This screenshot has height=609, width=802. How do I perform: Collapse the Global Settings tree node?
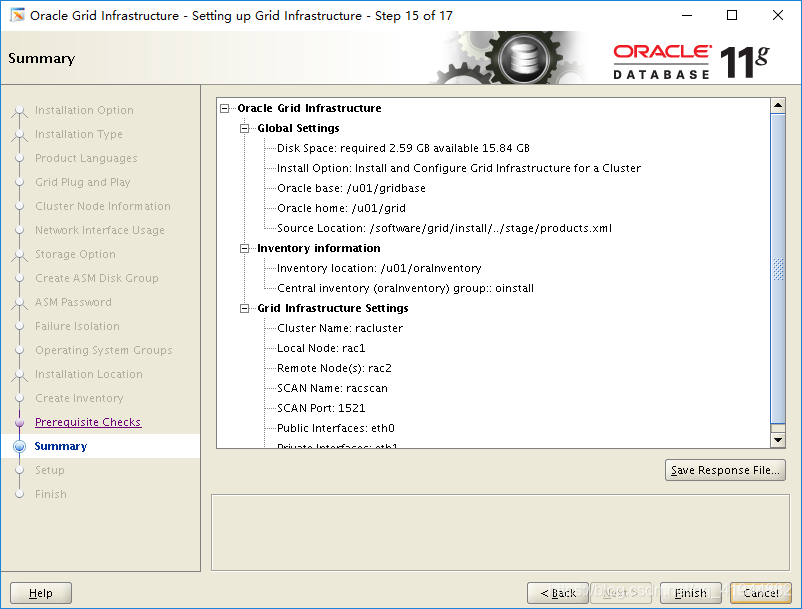click(x=244, y=128)
